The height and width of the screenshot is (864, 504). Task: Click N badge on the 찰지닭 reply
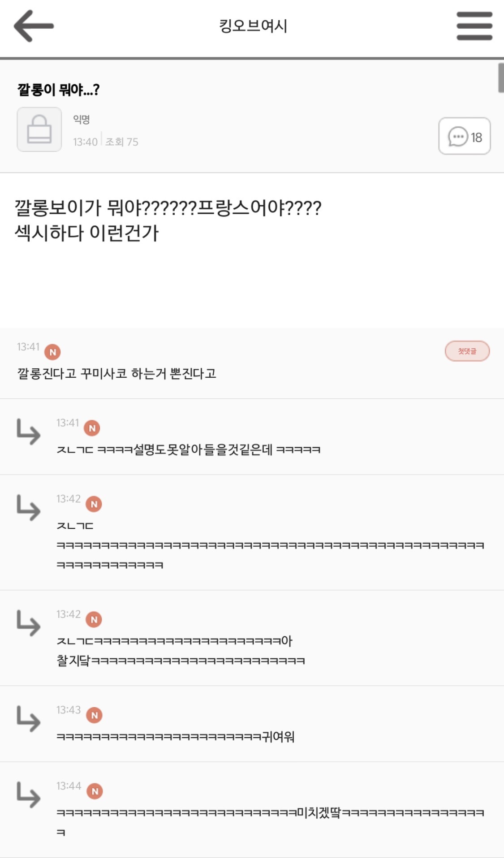94,619
